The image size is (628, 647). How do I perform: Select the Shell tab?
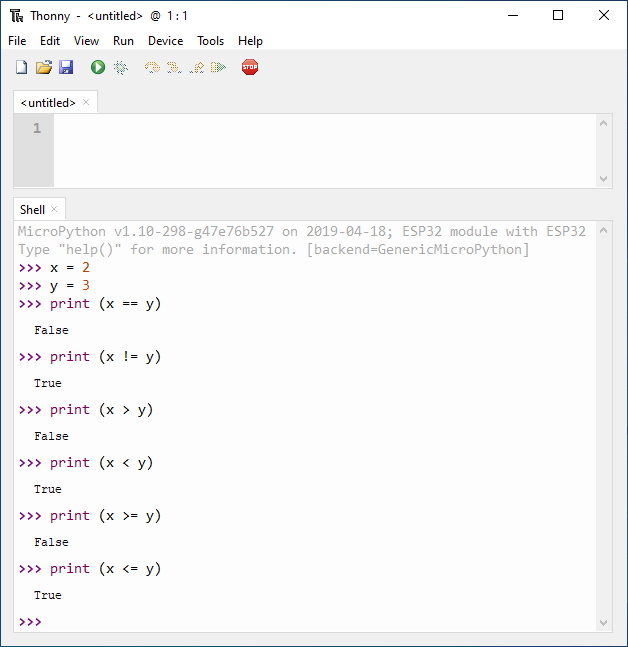[x=32, y=210]
